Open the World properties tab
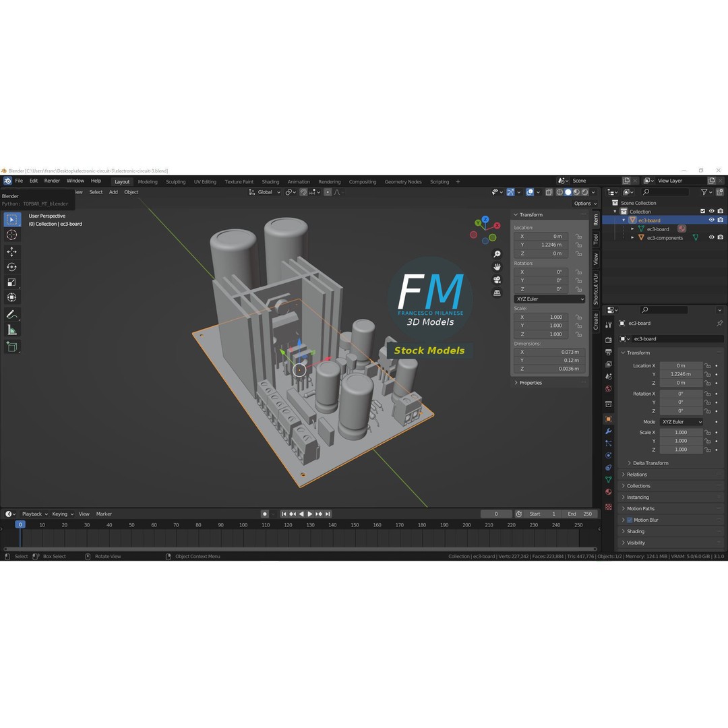Image resolution: width=728 pixels, height=728 pixels. coord(608,389)
